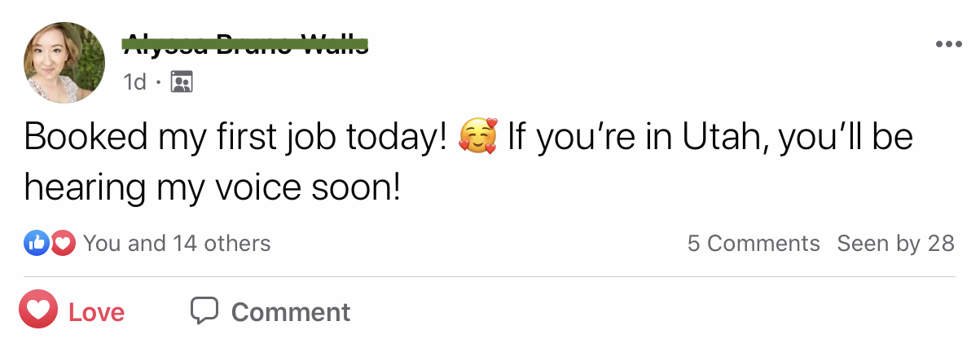
Task: Click the phrase "you'll be" in the post
Action: tap(845, 137)
